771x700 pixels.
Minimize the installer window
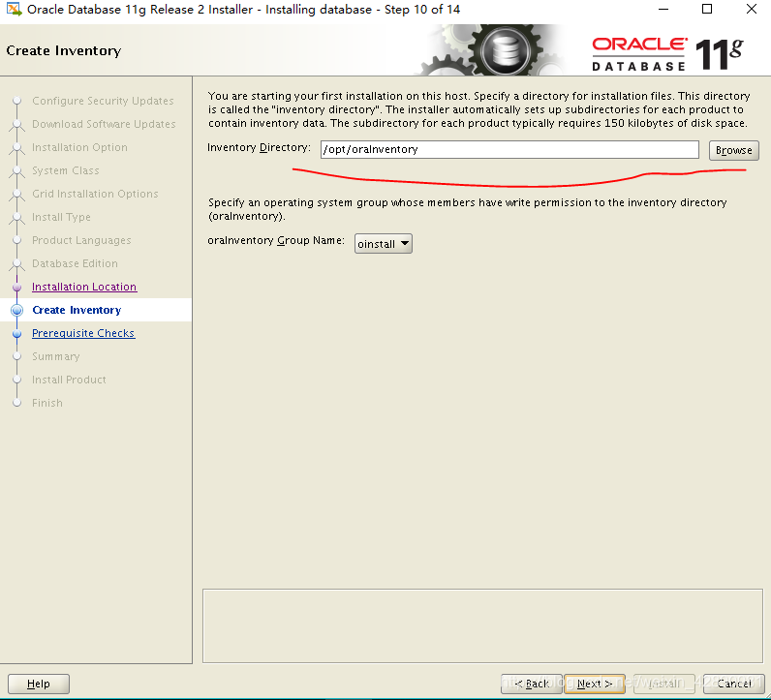click(x=663, y=10)
